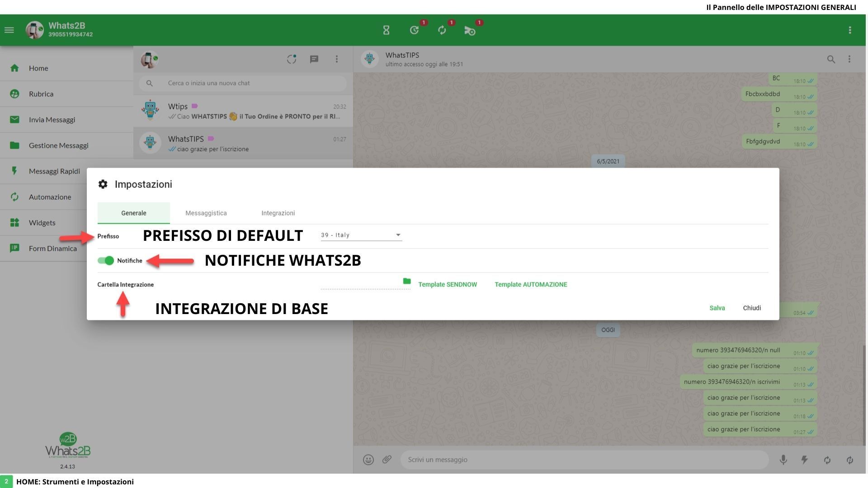Open the automation sync icon in header

tap(442, 30)
